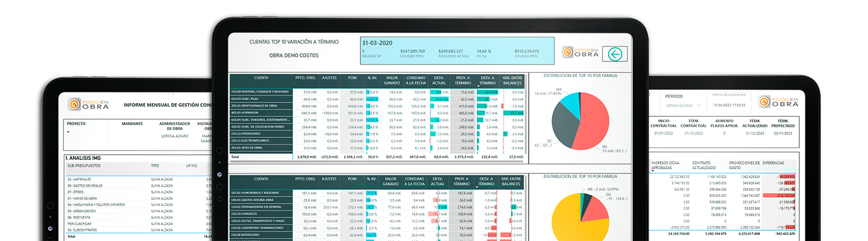Select 05- Urbanización row

(139, 211)
